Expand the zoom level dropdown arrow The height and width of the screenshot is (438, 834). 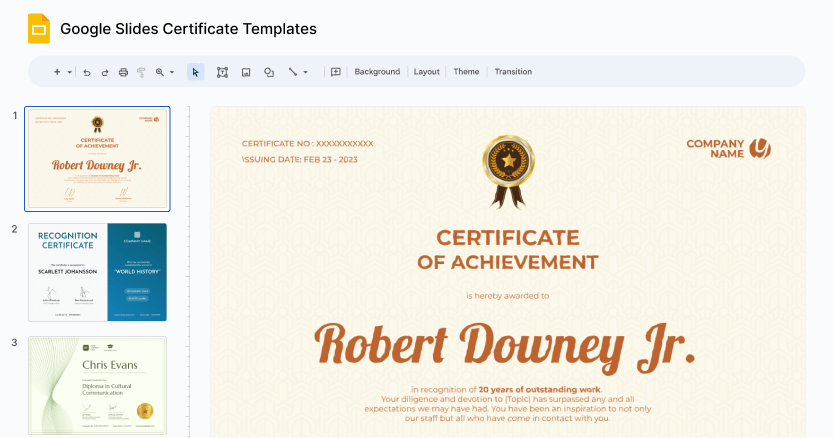[172, 72]
